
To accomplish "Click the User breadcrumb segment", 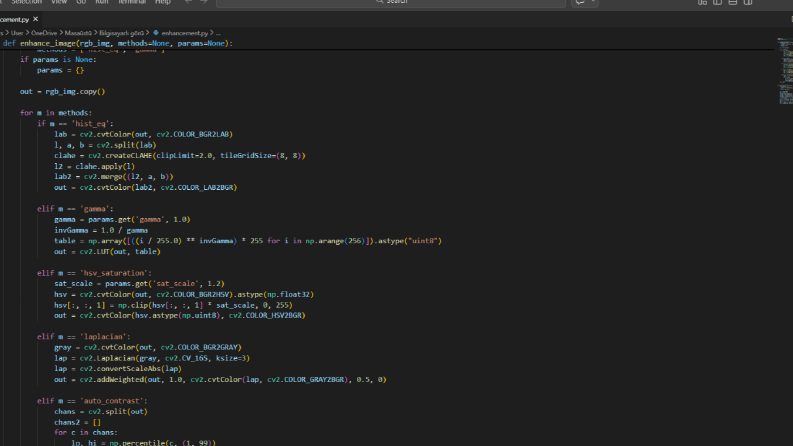I will [17, 33].
